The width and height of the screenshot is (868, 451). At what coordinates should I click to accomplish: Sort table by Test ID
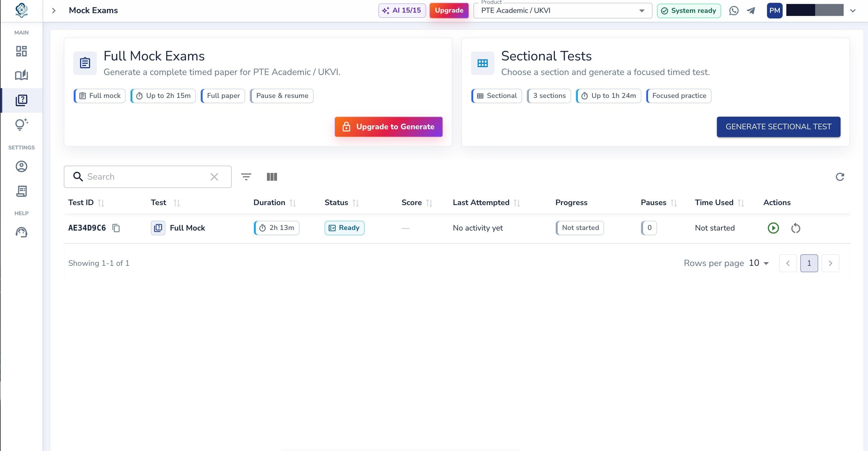(101, 203)
